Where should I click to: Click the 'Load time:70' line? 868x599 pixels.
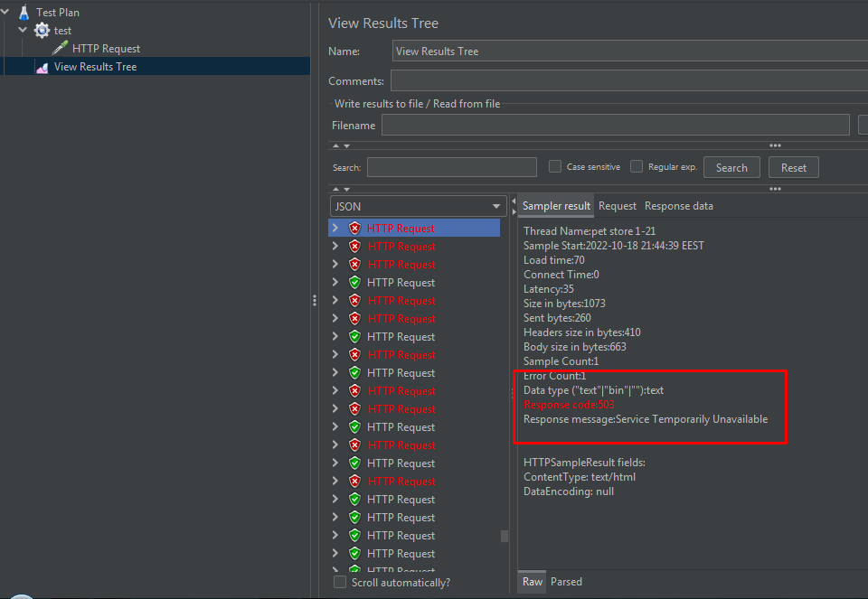554,260
